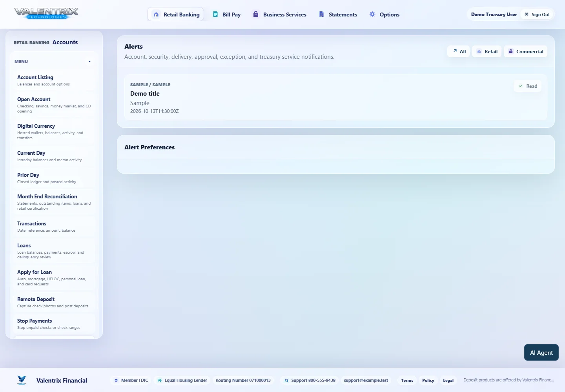Mark the Demo title alert as Read
The height and width of the screenshot is (392, 565).
[x=528, y=86]
